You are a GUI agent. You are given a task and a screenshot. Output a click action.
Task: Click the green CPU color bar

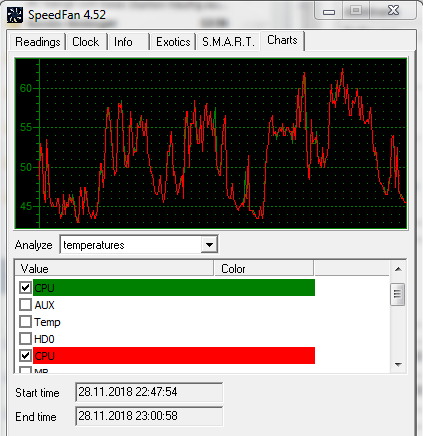pyautogui.click(x=174, y=288)
